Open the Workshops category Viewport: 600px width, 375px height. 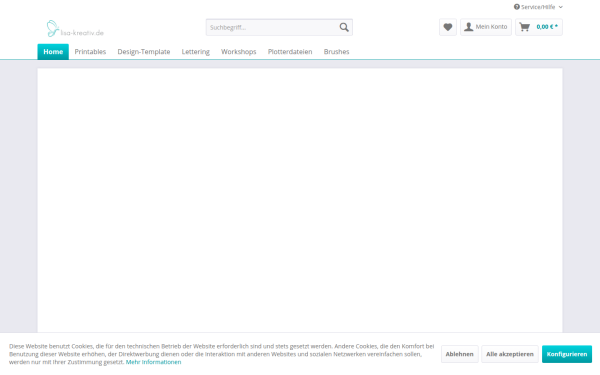(239, 52)
